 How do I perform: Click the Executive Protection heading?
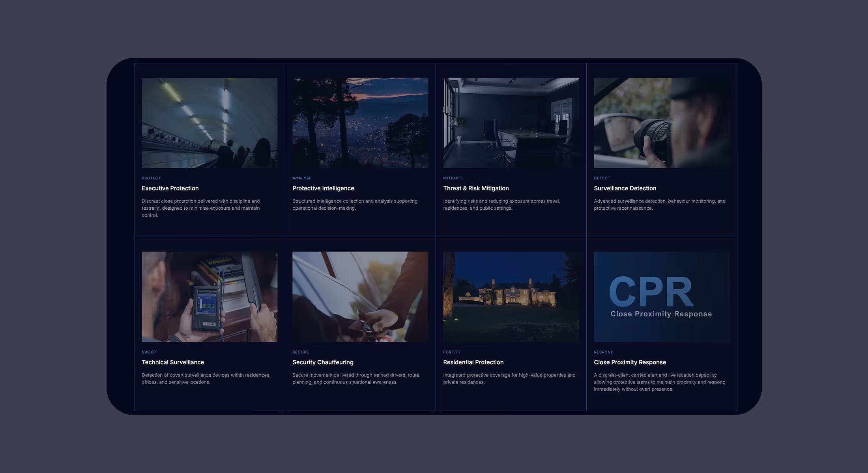[x=170, y=188]
